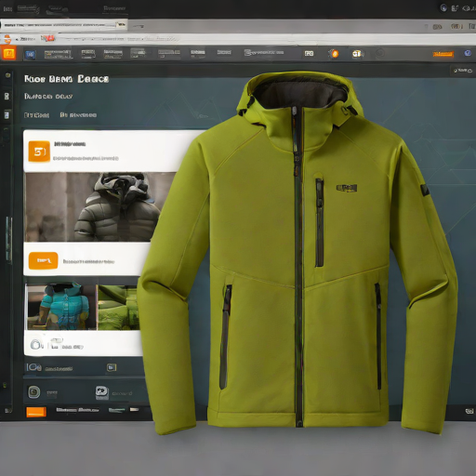Image resolution: width=476 pixels, height=476 pixels.
Task: Click the second icon in the left sidebar
Action: tap(7, 96)
